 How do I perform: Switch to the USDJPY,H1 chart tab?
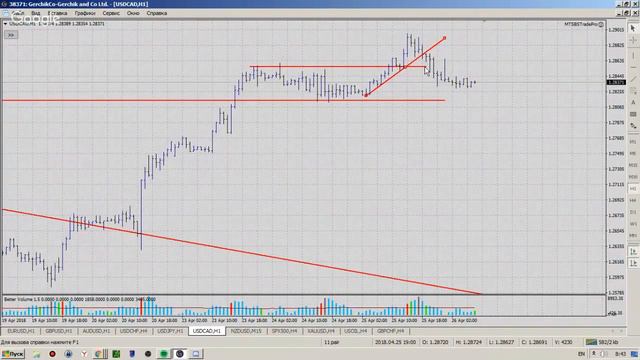170,331
